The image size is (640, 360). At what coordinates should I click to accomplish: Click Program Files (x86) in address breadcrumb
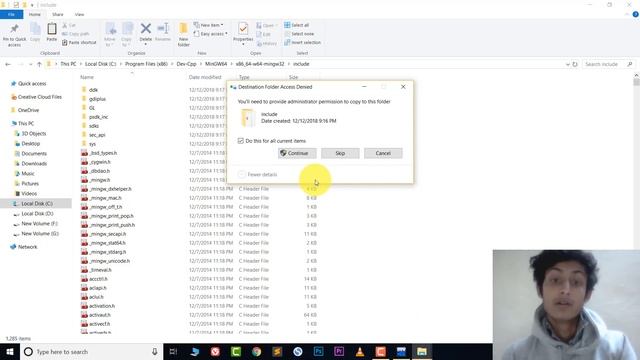tap(146, 64)
